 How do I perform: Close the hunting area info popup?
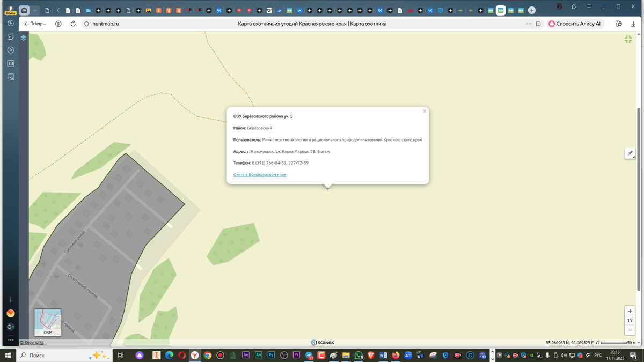(x=425, y=112)
